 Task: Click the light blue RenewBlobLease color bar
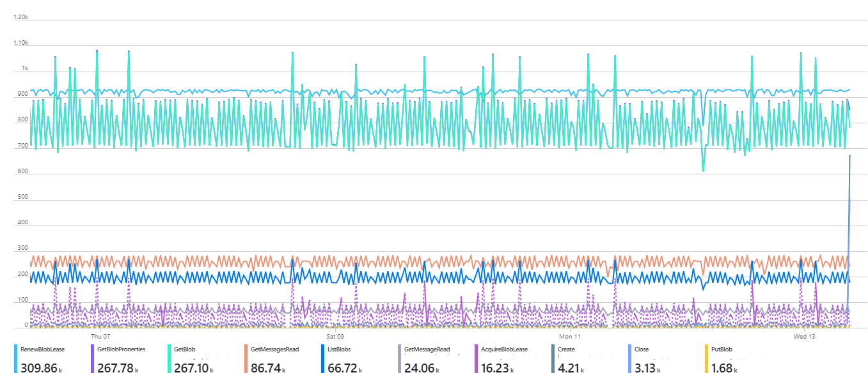(x=15, y=360)
